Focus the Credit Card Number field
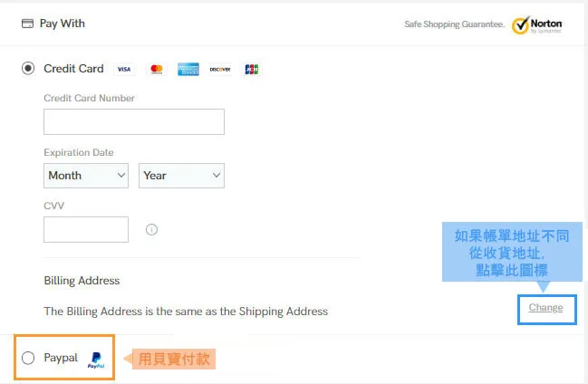This screenshot has width=588, height=384. 134,122
